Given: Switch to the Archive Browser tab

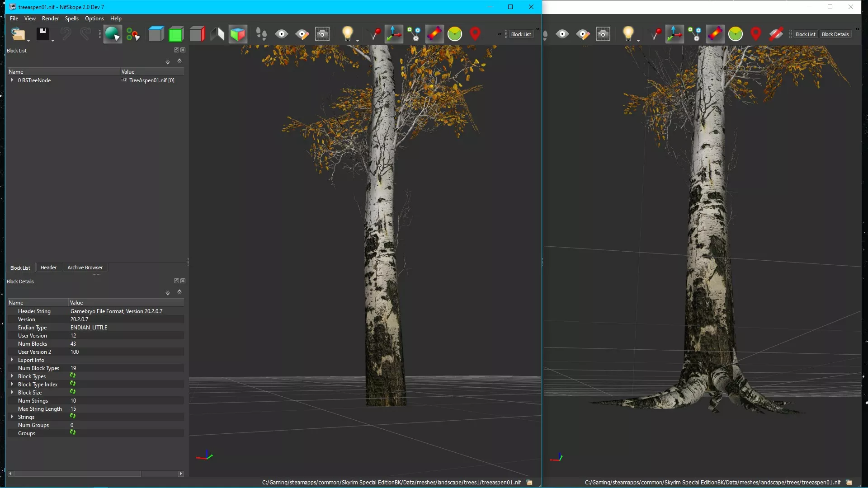Looking at the screenshot, I should pos(85,267).
